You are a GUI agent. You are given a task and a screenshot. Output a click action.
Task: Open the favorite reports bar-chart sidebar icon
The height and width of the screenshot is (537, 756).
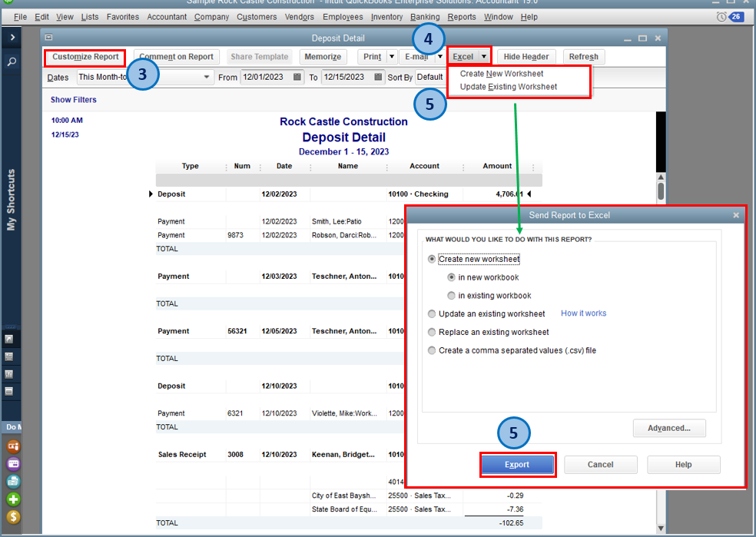pyautogui.click(x=8, y=374)
